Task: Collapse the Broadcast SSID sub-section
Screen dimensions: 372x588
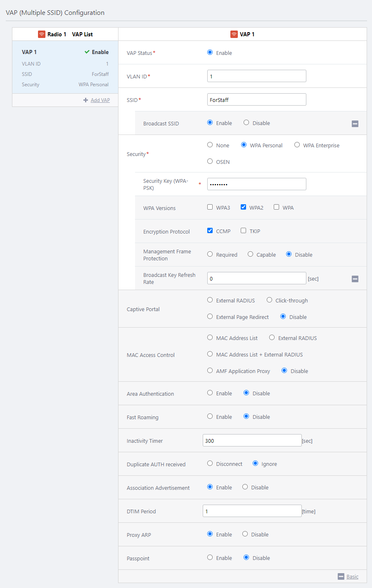Action: coord(355,124)
